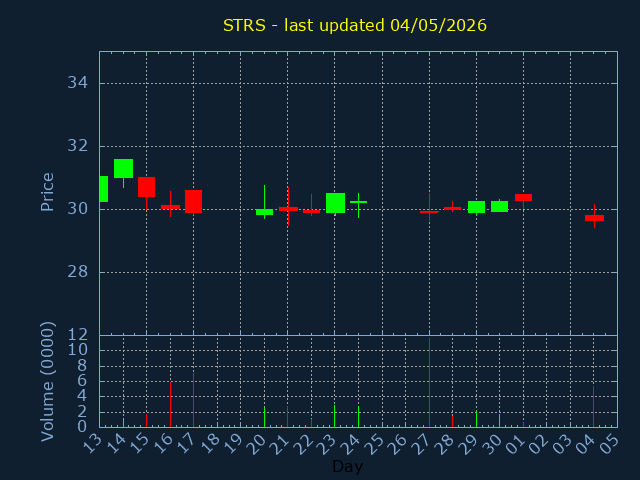
Task: Click the red volume bar for day 21
Action: pos(287,417)
